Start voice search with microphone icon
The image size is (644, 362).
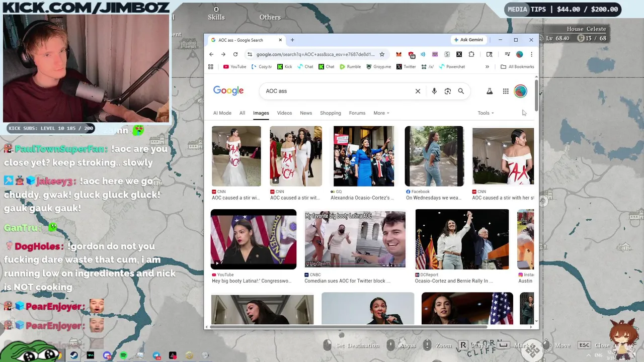click(x=434, y=91)
